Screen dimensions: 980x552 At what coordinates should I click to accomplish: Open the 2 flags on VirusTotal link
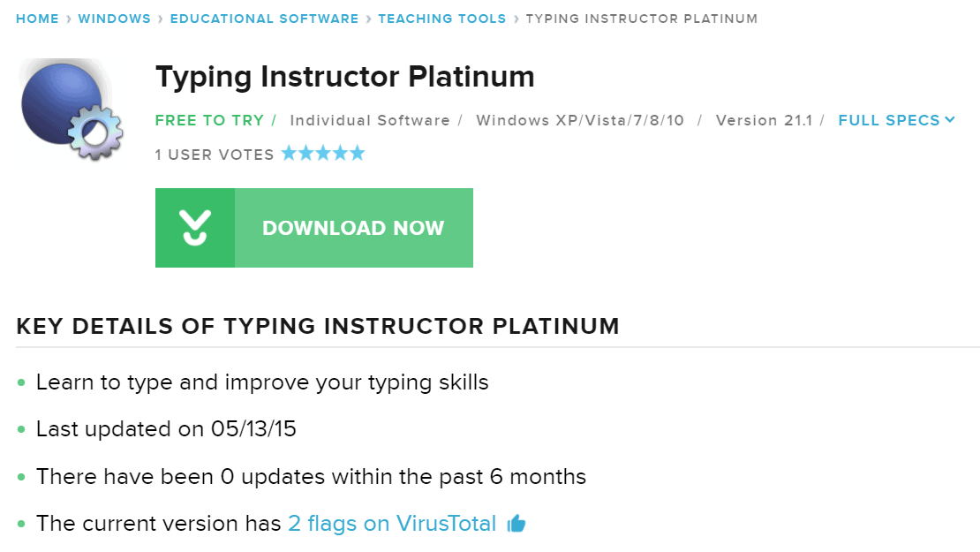[x=392, y=523]
